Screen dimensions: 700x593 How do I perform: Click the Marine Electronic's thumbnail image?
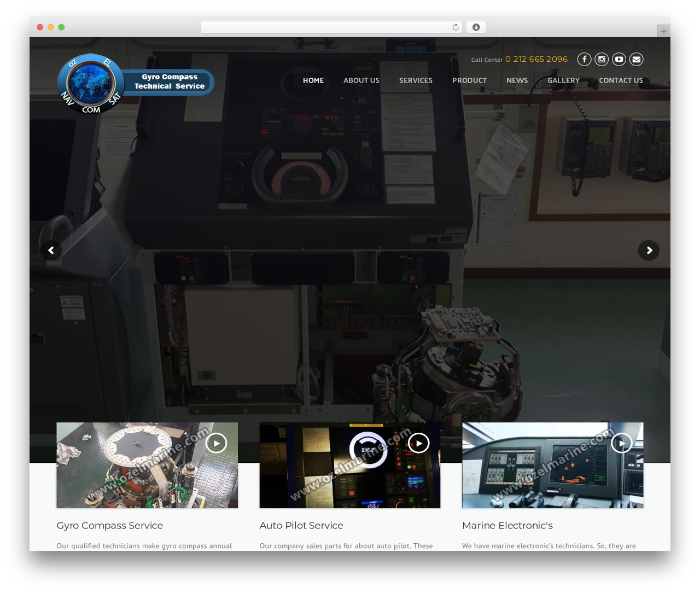point(553,466)
